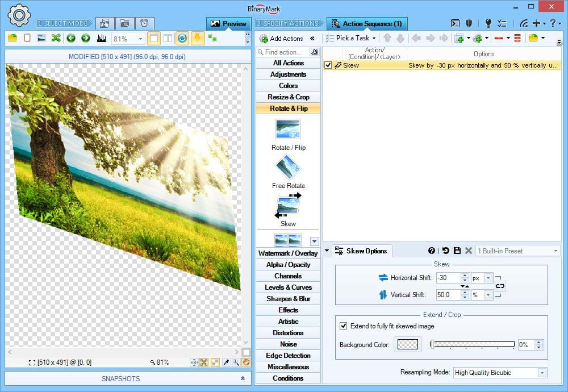Click the histogram icon in preview toolbar

[102, 38]
